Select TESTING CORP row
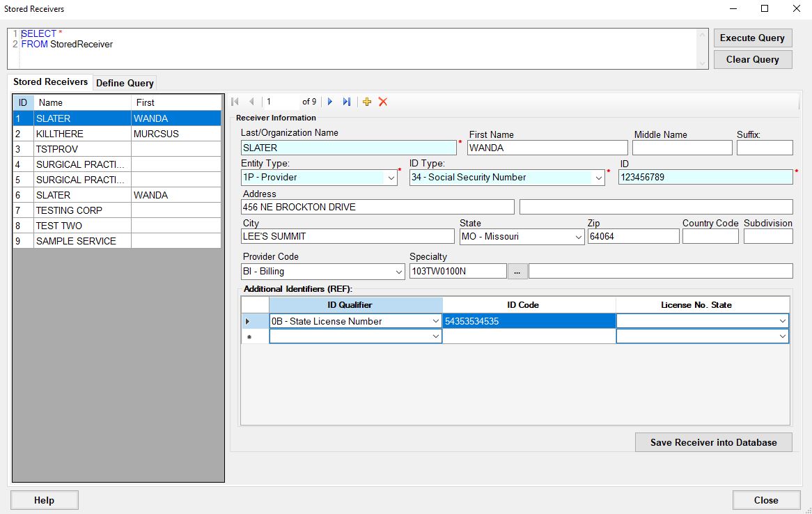812x514 pixels. tap(118, 210)
